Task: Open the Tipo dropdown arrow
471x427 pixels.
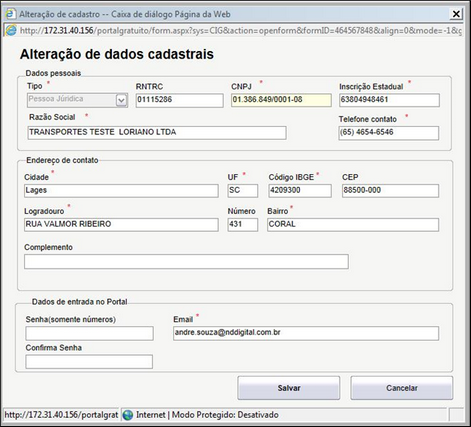Action: 121,100
